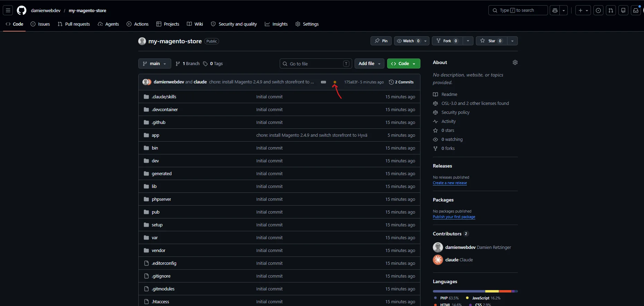
Task: View repository Activity
Action: click(x=449, y=121)
